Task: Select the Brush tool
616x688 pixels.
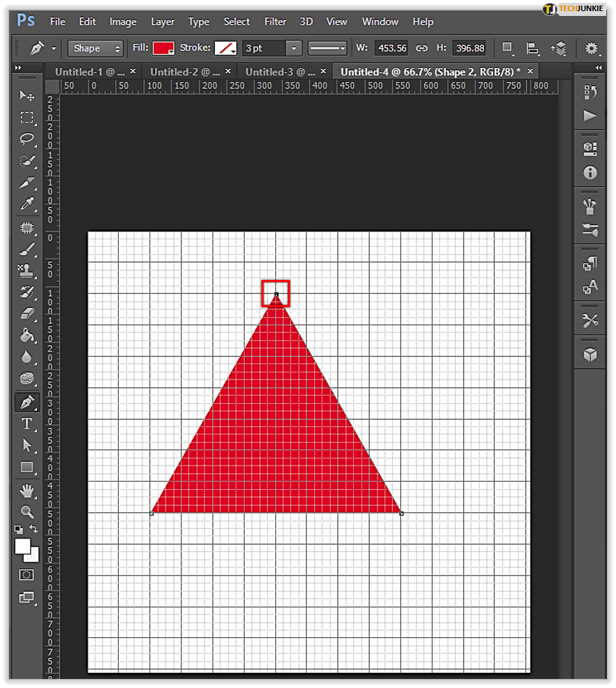Action: [27, 249]
